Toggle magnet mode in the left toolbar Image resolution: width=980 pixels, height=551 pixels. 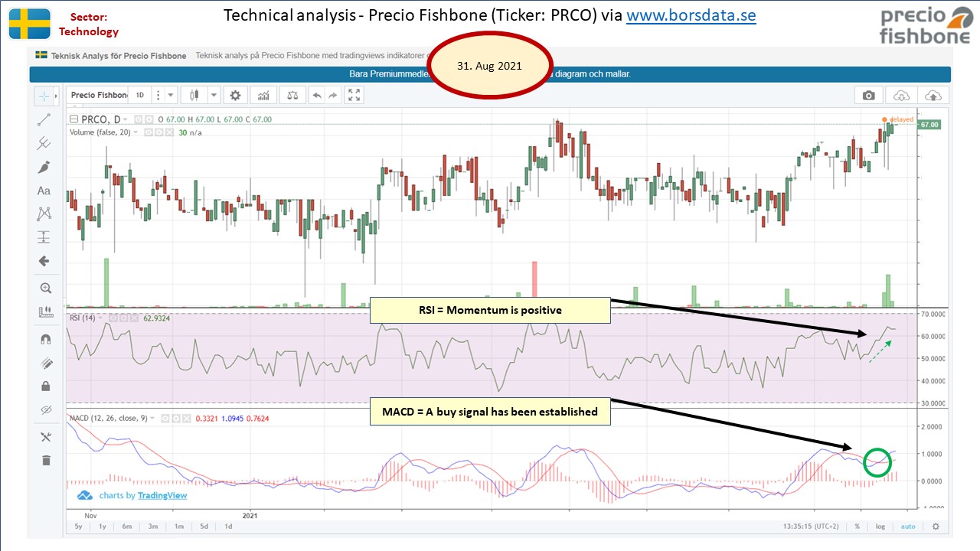45,339
